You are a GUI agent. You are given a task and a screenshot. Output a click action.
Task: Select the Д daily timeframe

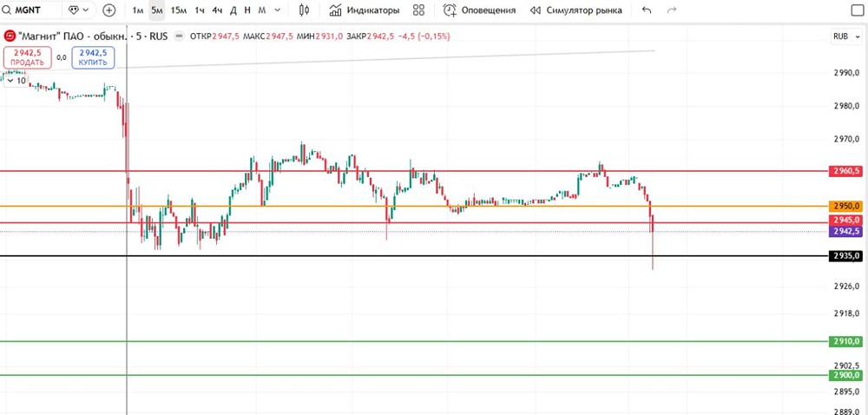[233, 10]
